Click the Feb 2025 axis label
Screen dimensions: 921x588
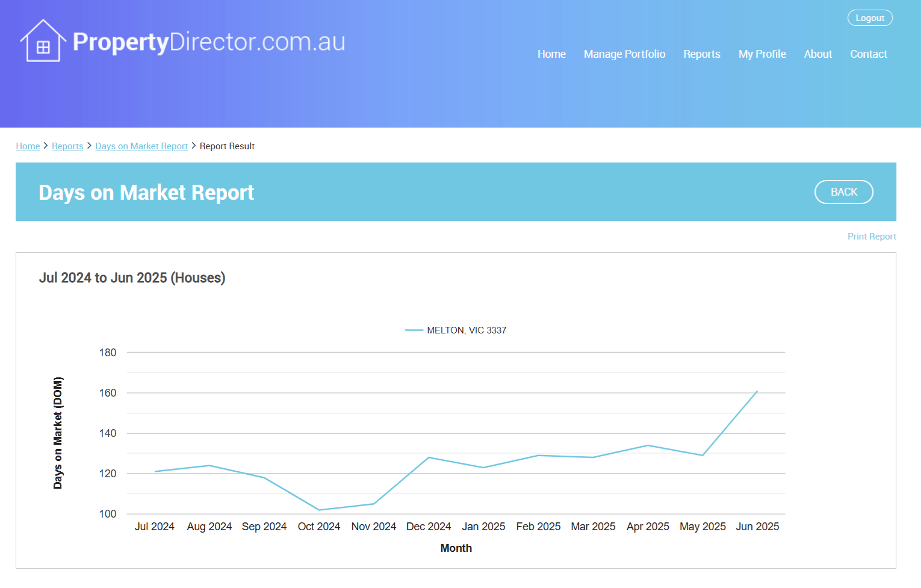[x=538, y=527]
